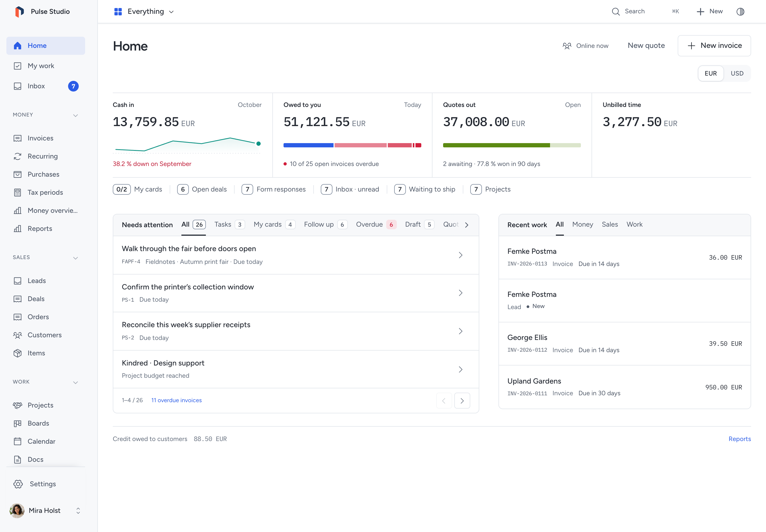Click the Pulse Studio logo icon

[x=19, y=12]
